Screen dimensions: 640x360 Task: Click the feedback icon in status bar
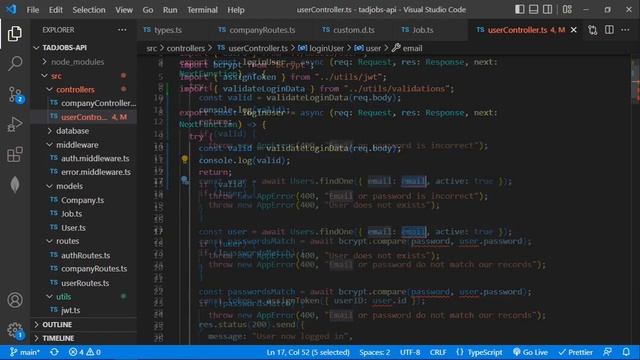pyautogui.click(x=608, y=352)
